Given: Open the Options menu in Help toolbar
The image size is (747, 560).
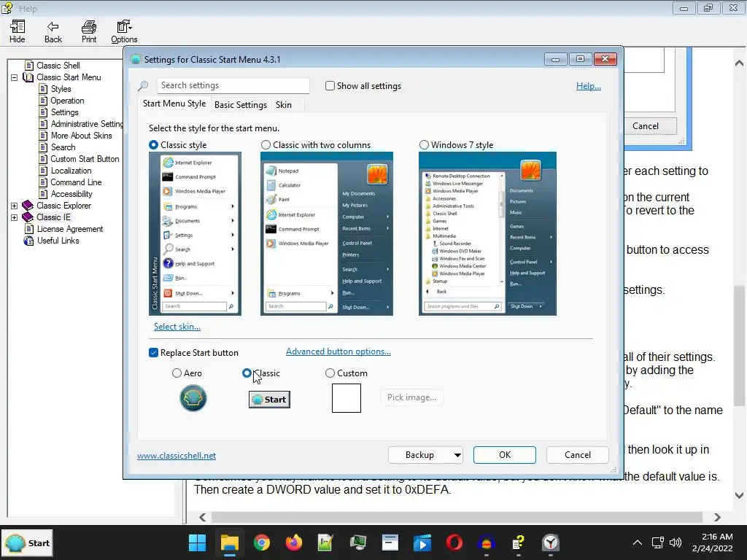Looking at the screenshot, I should click(124, 31).
